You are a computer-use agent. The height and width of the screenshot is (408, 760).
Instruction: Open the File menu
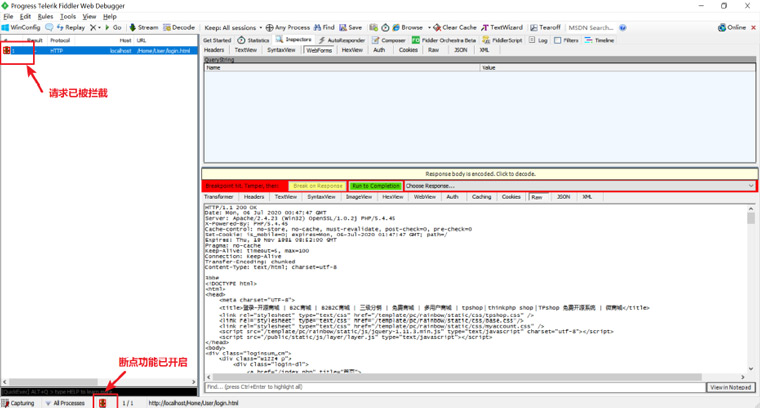click(x=8, y=16)
